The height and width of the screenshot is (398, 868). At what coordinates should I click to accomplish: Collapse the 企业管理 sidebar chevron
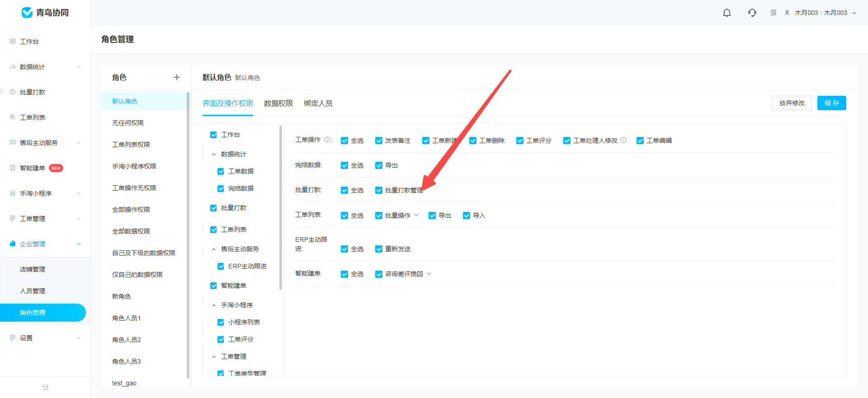[79, 244]
